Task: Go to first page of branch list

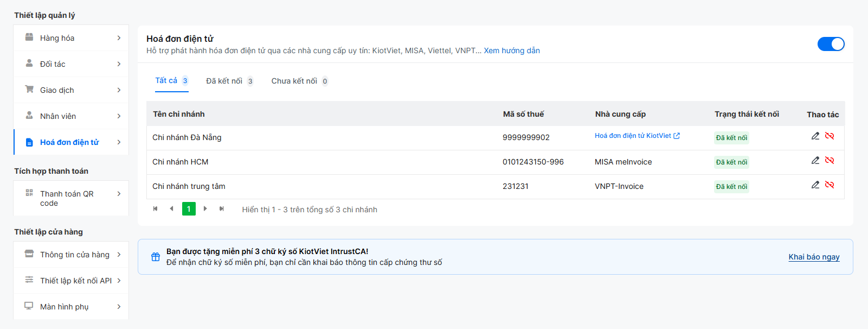Action: pos(155,209)
